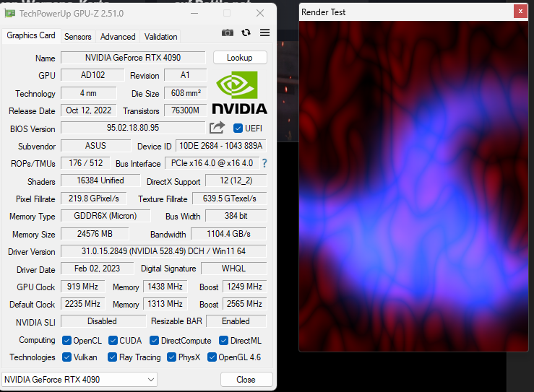Click the Driver Version value 31.0.15.2849
The image size is (534, 392).
pyautogui.click(x=163, y=251)
